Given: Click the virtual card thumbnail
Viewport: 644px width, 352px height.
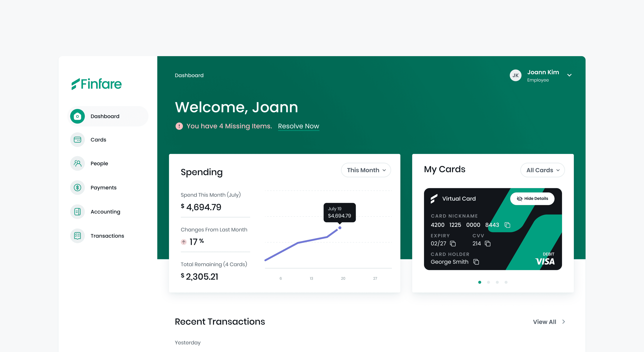Looking at the screenshot, I should point(493,229).
